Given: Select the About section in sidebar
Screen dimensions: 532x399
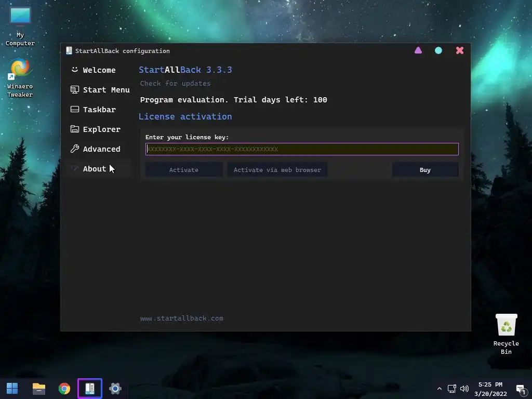Looking at the screenshot, I should coord(99,169).
